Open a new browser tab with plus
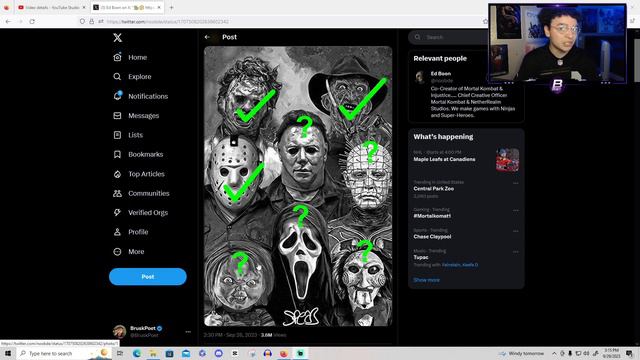The height and width of the screenshot is (360, 640). [x=171, y=7]
